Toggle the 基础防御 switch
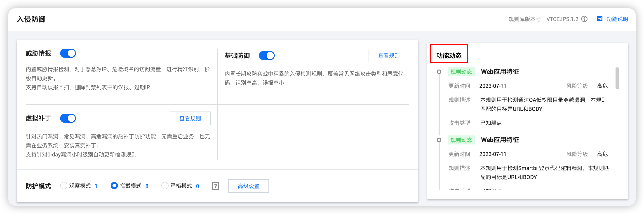 266,56
